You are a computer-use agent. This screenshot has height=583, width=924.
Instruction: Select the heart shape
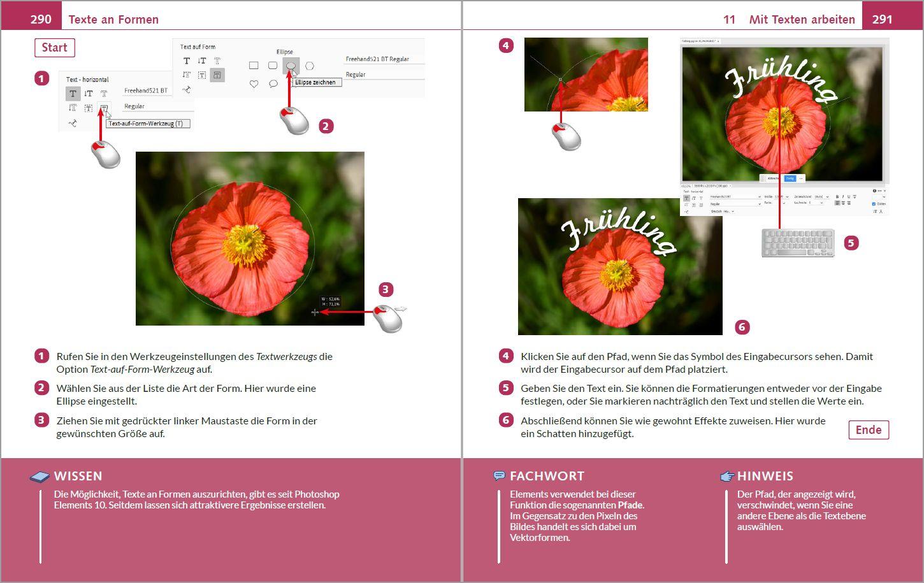(x=253, y=82)
